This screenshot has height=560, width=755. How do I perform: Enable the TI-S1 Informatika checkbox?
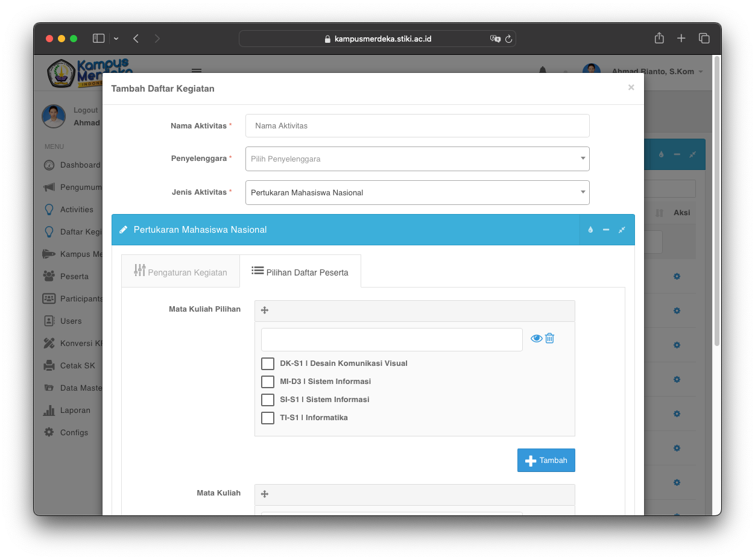coord(268,418)
